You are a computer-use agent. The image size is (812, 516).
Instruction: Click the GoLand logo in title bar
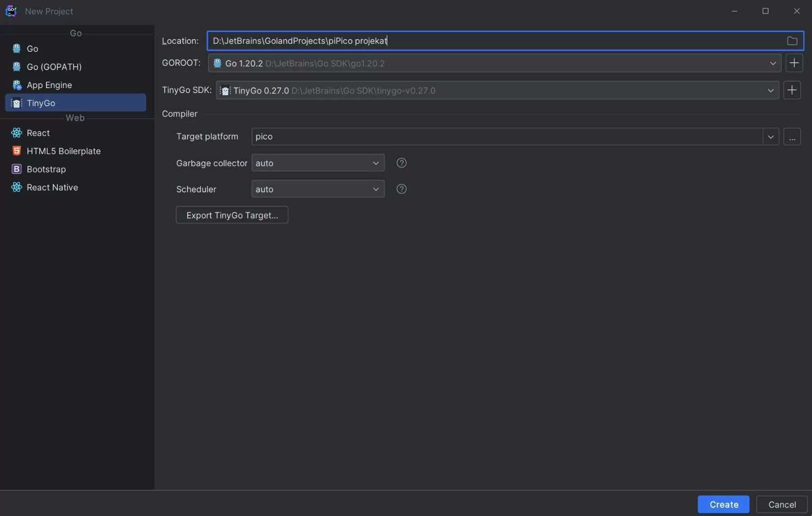click(x=11, y=11)
